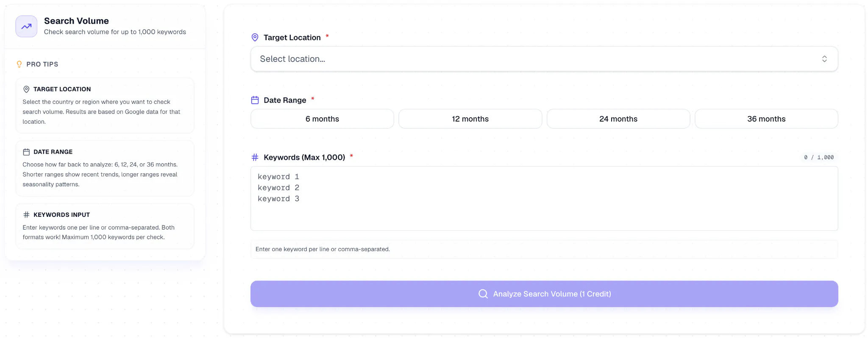
Task: Click the TARGET LOCATION tip title
Action: pos(62,89)
